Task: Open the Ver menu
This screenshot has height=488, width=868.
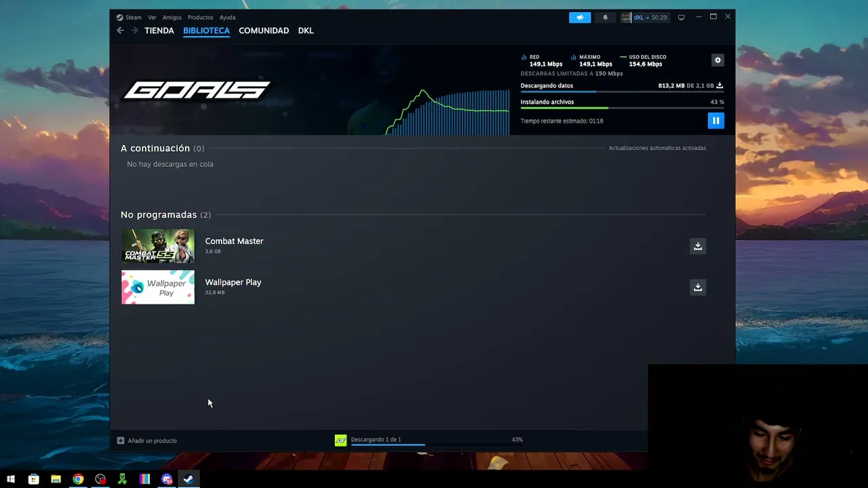Action: click(152, 18)
